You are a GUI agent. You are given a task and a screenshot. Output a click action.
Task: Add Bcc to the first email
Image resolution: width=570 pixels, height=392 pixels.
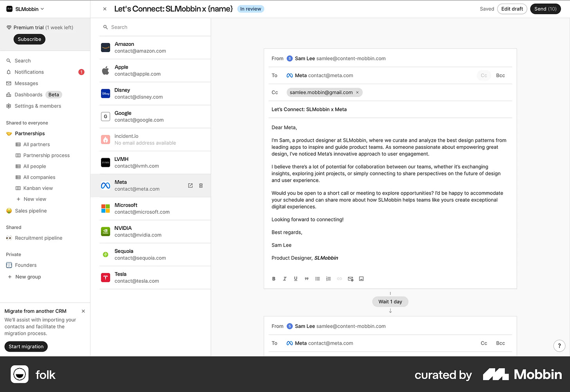pyautogui.click(x=500, y=76)
